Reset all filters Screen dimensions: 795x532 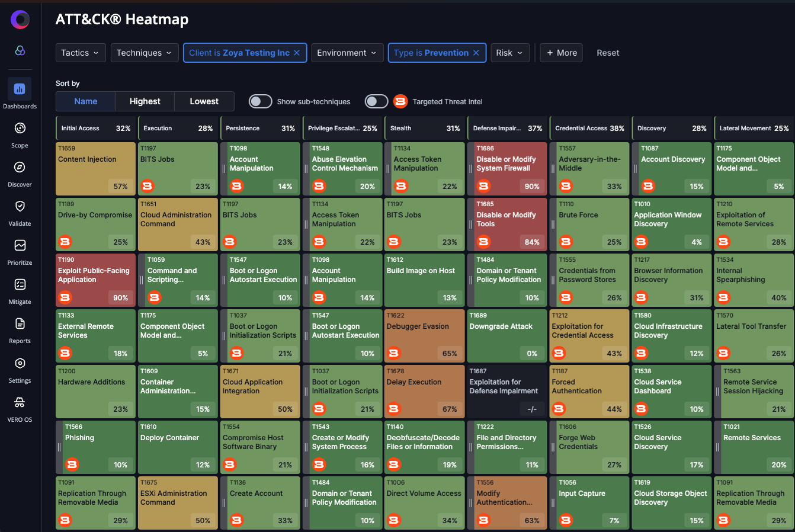coord(608,53)
